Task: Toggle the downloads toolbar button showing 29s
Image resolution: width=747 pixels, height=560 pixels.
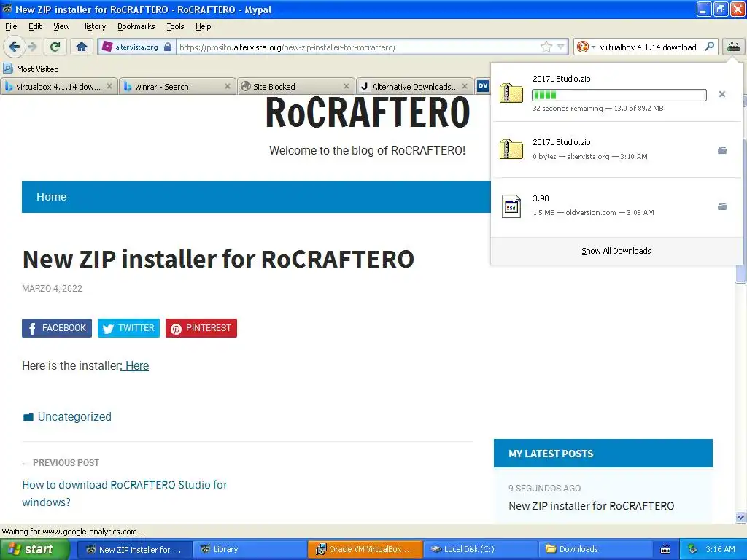Action: click(733, 47)
